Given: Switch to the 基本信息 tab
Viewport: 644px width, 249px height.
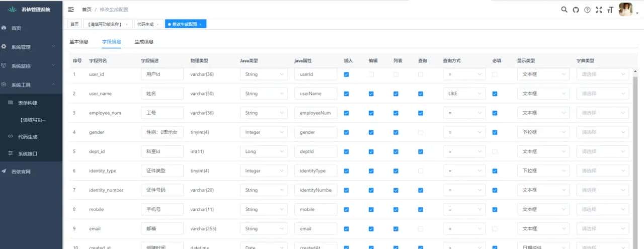Looking at the screenshot, I should (x=79, y=42).
